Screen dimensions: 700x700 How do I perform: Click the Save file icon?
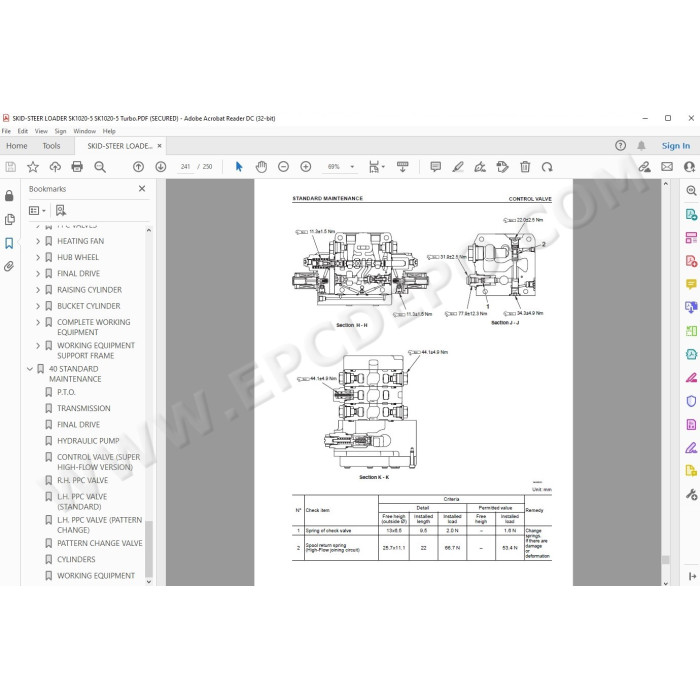(10, 167)
